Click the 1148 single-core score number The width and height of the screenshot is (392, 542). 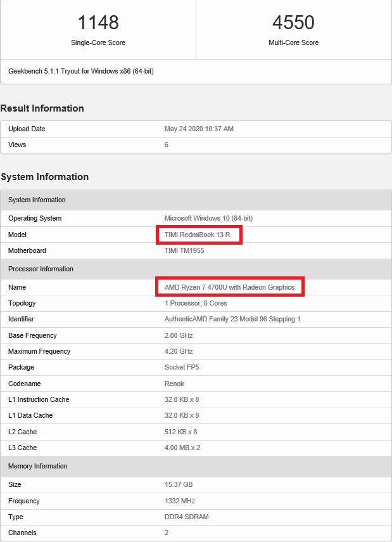tap(98, 22)
